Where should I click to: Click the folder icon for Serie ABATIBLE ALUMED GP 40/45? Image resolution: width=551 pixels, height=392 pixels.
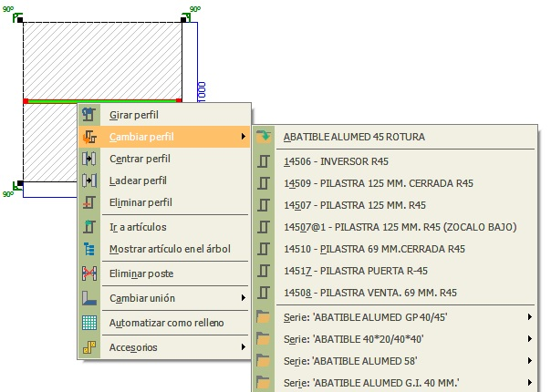pos(264,317)
